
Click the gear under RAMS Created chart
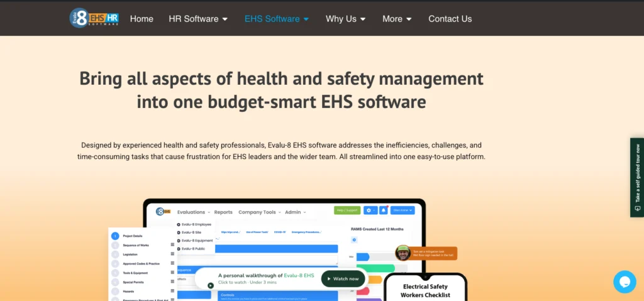coord(355,240)
